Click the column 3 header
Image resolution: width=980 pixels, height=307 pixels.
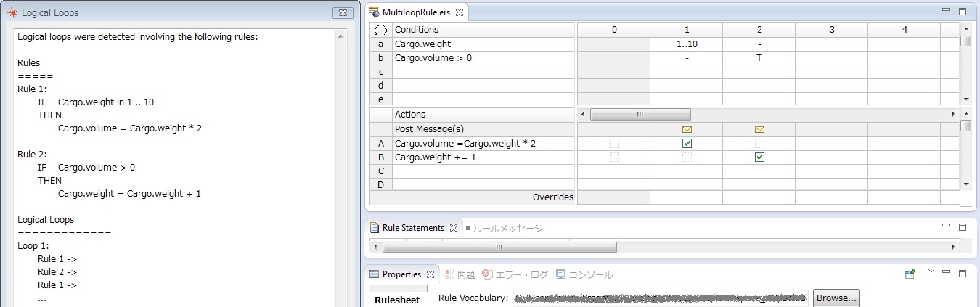point(831,30)
